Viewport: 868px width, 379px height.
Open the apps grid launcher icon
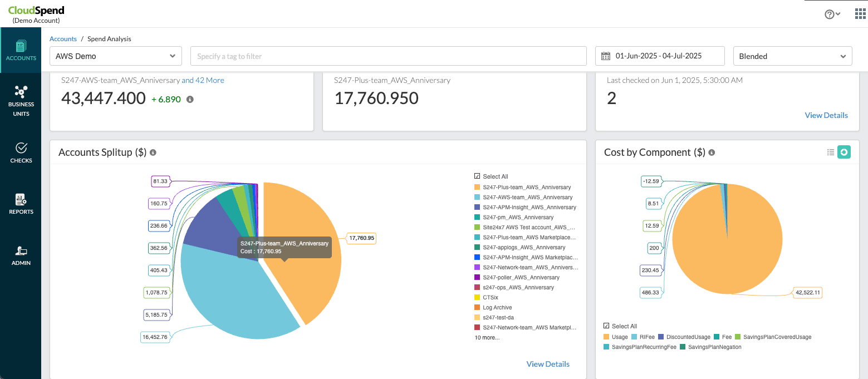coord(860,14)
